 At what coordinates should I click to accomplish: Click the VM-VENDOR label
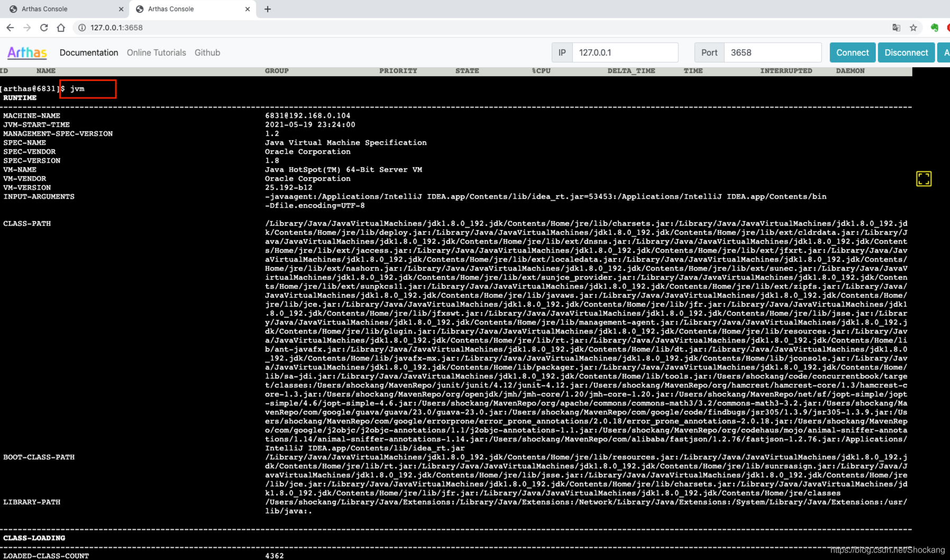(x=24, y=179)
